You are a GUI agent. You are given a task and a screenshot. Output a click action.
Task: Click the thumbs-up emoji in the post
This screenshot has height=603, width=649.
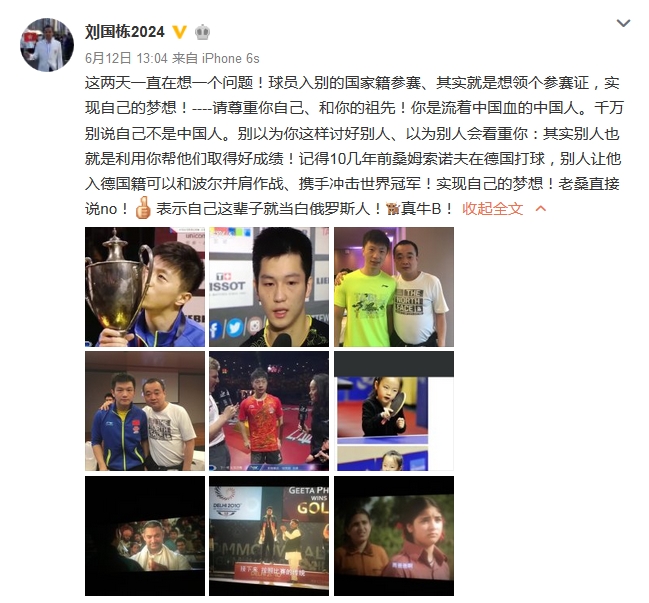point(143,207)
